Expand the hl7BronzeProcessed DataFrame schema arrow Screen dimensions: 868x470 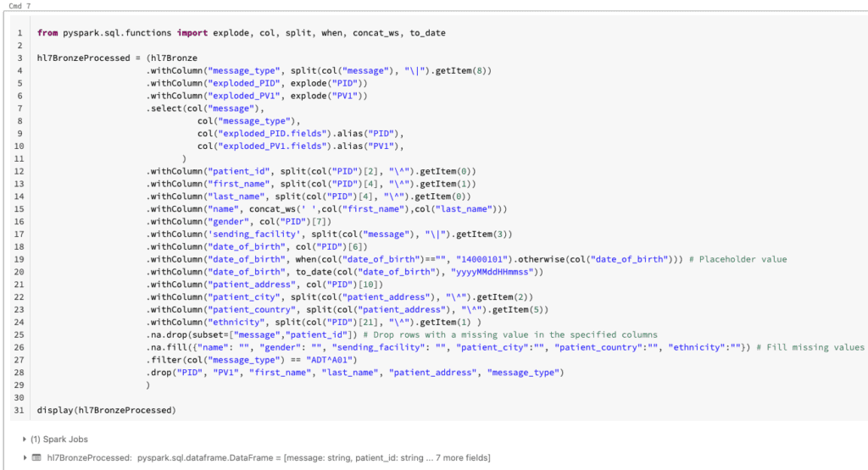click(24, 457)
